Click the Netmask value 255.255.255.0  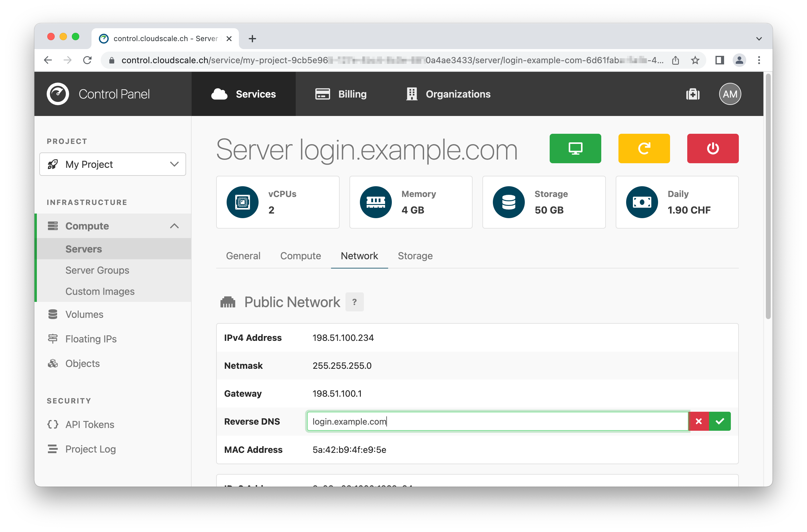click(342, 365)
